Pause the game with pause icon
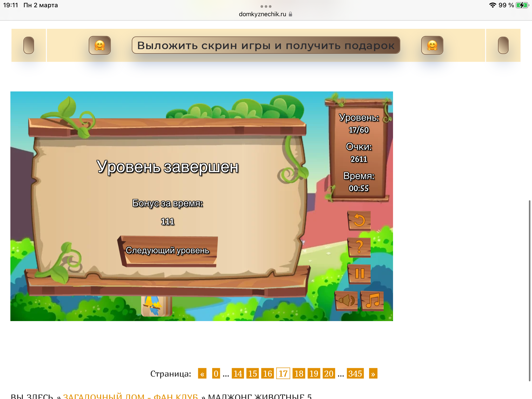 (360, 274)
